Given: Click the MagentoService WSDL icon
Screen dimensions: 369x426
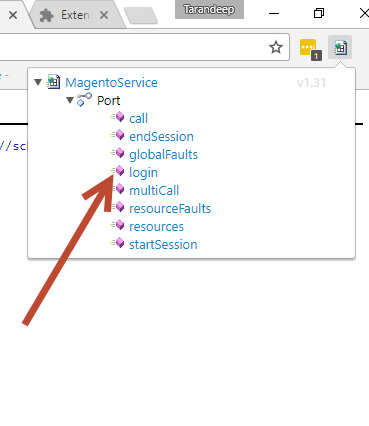Looking at the screenshot, I should [x=53, y=82].
